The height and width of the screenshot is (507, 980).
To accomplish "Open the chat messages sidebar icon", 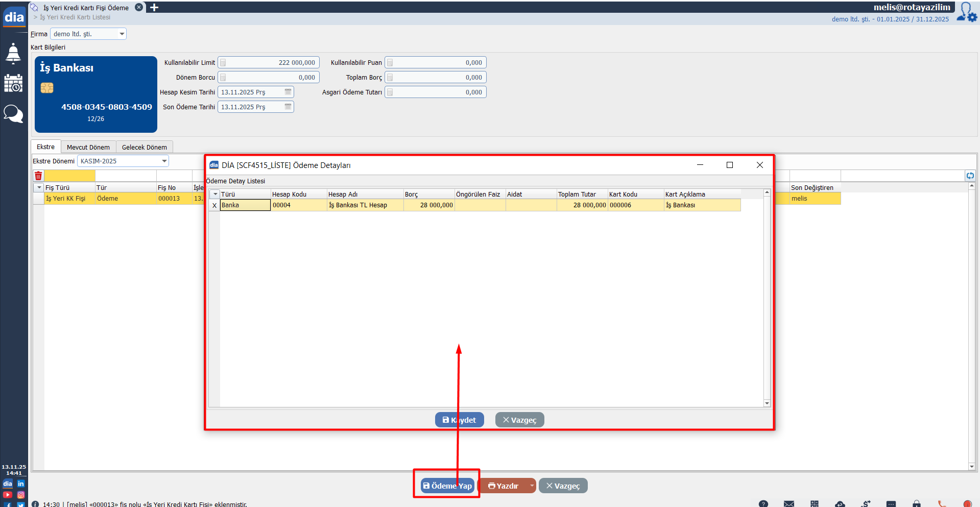I will (13, 113).
